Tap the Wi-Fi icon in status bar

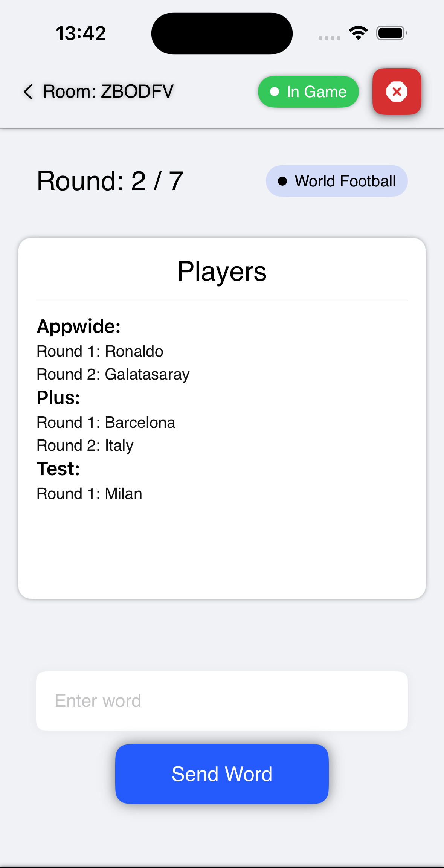pos(358,33)
